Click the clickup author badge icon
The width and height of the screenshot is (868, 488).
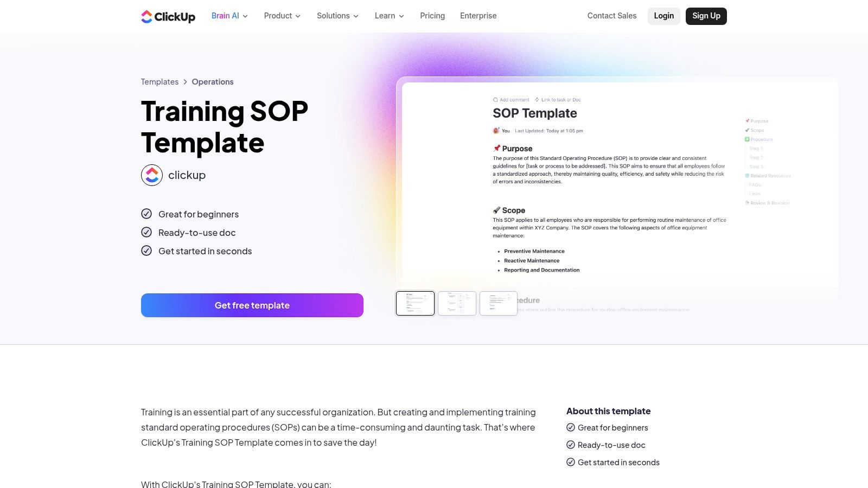point(152,175)
